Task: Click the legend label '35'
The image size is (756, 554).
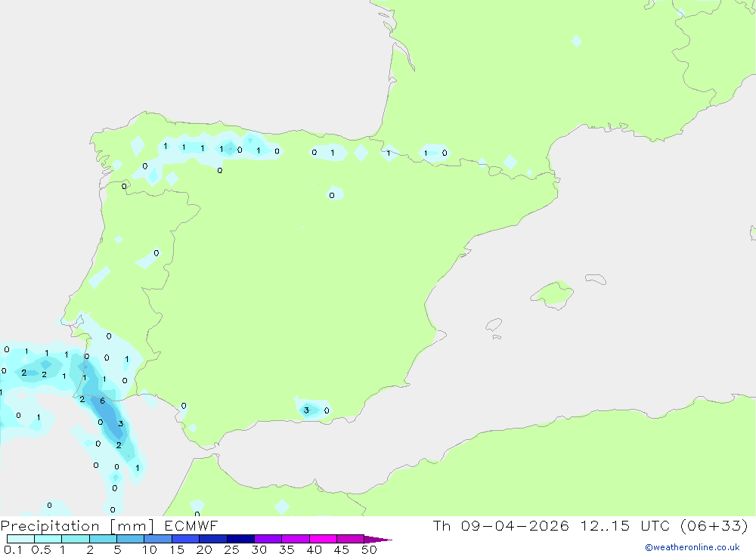Action: click(x=287, y=549)
